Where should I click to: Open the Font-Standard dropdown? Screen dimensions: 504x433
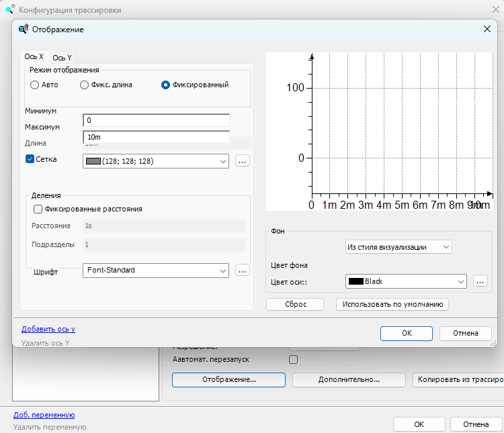tap(222, 270)
